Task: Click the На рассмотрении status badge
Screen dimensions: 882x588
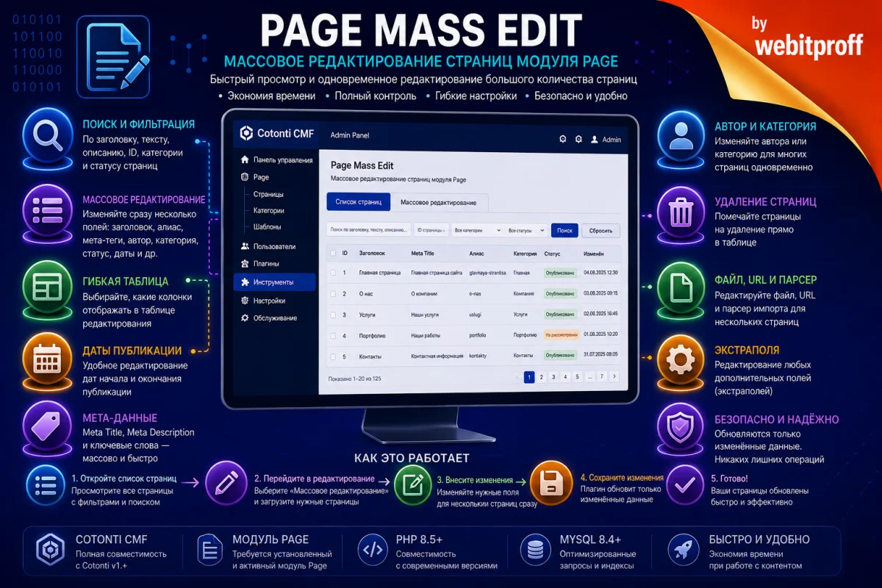Action: (561, 336)
